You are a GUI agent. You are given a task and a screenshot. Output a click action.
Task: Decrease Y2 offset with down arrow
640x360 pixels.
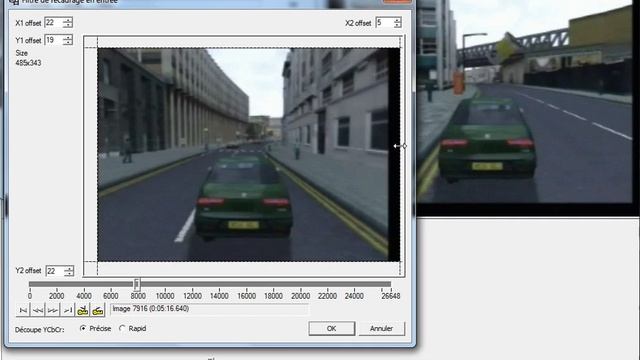point(69,273)
